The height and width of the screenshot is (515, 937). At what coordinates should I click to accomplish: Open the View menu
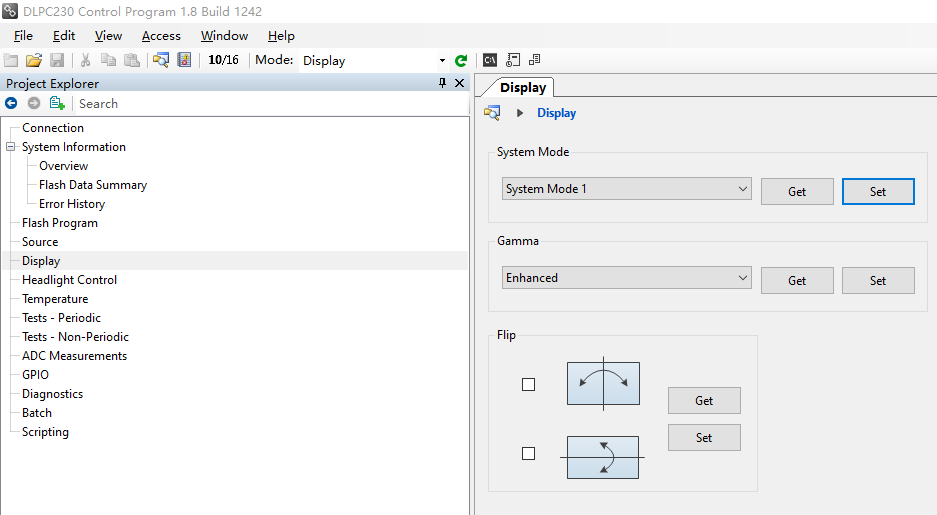click(x=108, y=36)
